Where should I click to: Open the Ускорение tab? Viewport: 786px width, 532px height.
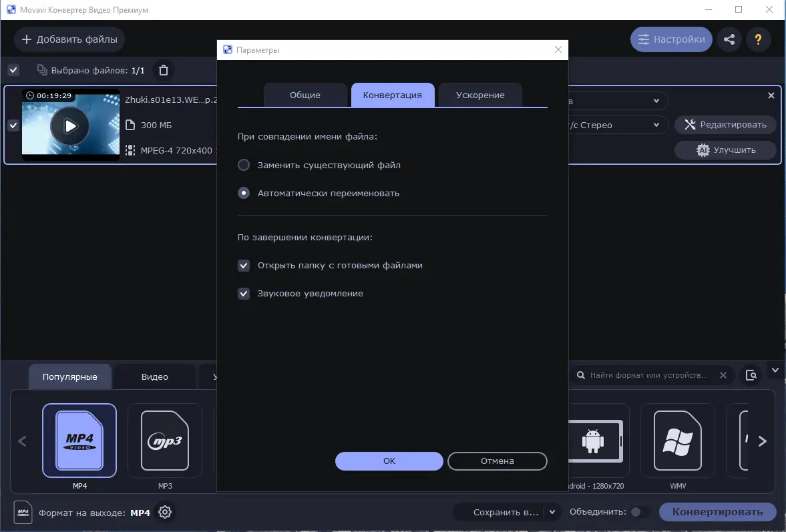[480, 95]
